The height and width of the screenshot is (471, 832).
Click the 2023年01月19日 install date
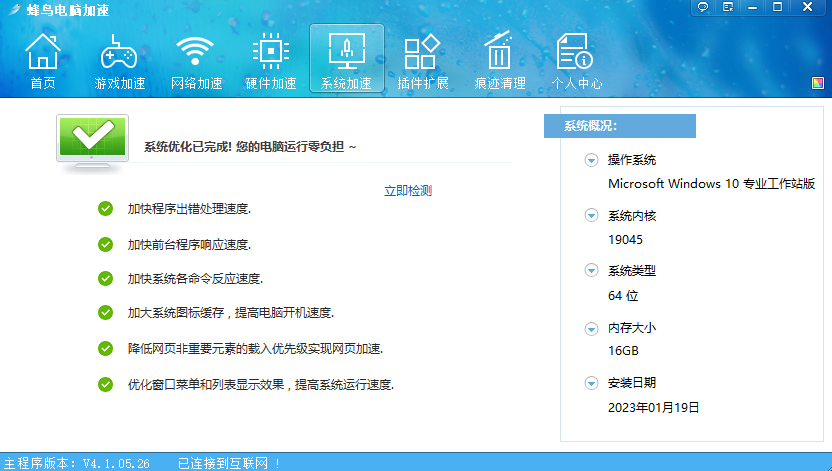click(x=653, y=407)
